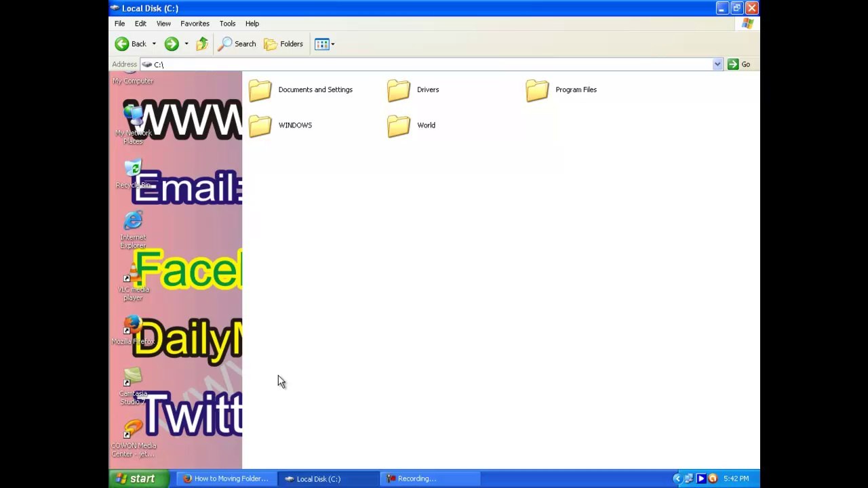Toggle the Folders pane
Image resolution: width=868 pixels, height=488 pixels.
point(283,44)
